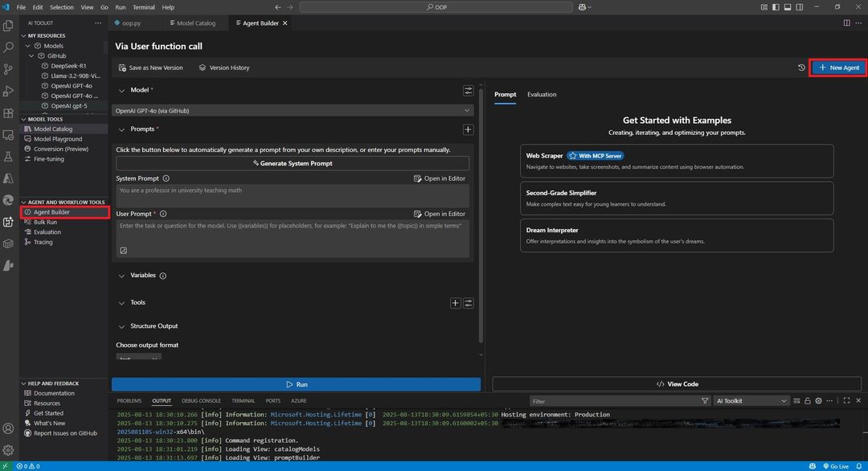Click Open in Editor for System Prompt
The width and height of the screenshot is (868, 471).
click(x=440, y=178)
